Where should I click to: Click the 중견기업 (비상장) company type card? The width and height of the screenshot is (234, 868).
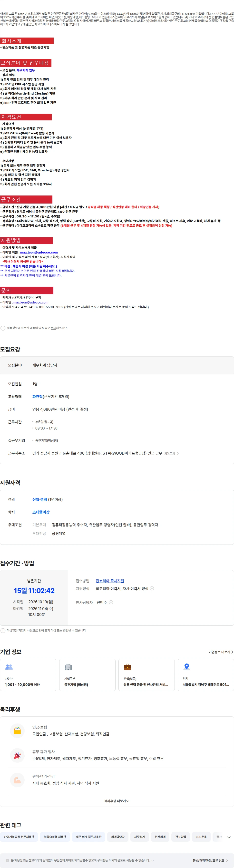87,675
